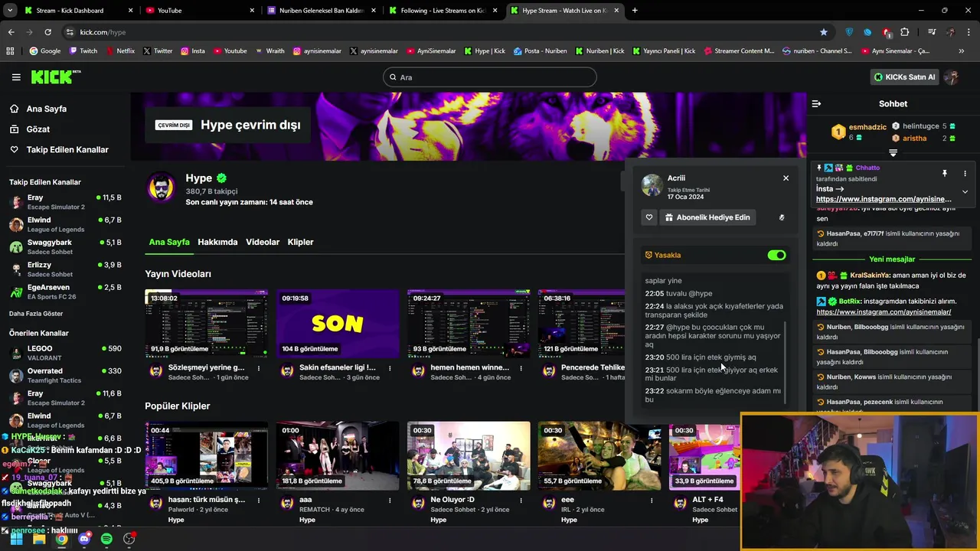Open browser extensions puzzle icon
Viewport: 980px width, 551px height.
click(905, 32)
